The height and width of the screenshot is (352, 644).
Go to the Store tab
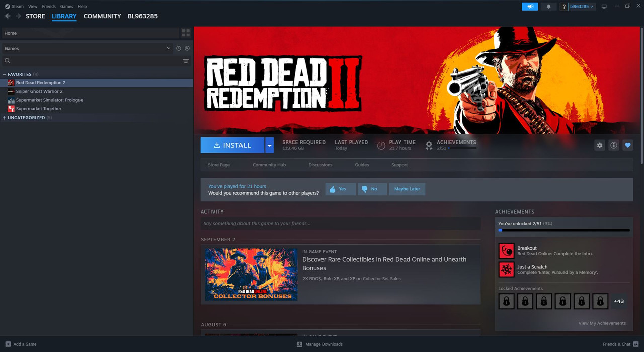point(35,16)
